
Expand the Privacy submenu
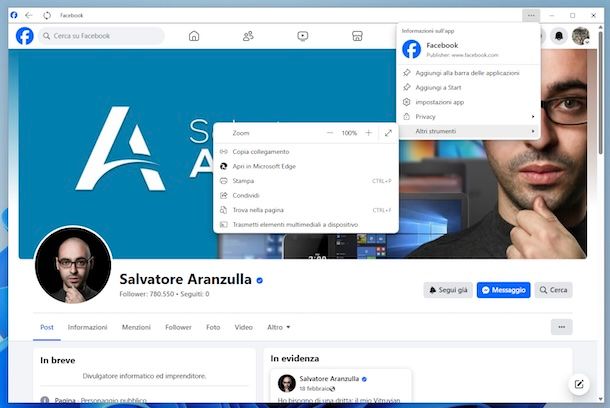(x=468, y=116)
